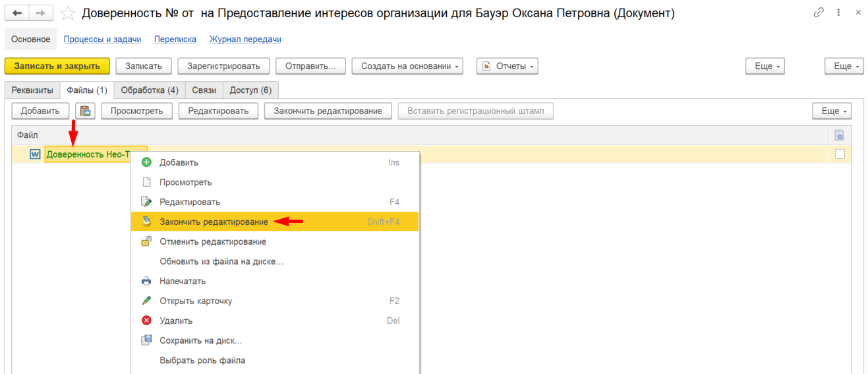Click disk icon beside Сохранить на диск
The width and height of the screenshot is (868, 374).
coord(147,340)
